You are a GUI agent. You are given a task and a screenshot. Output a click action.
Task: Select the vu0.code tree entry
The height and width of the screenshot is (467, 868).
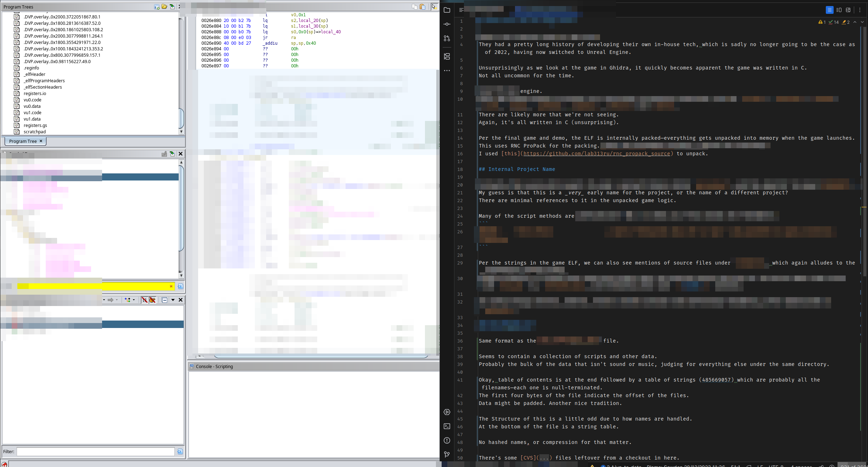pos(32,100)
